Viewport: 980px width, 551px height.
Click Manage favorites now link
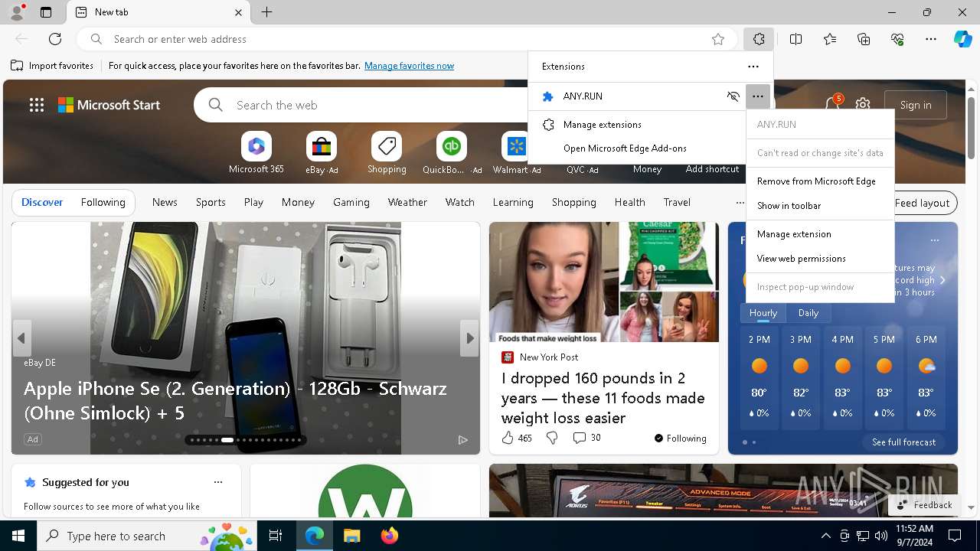point(409,66)
